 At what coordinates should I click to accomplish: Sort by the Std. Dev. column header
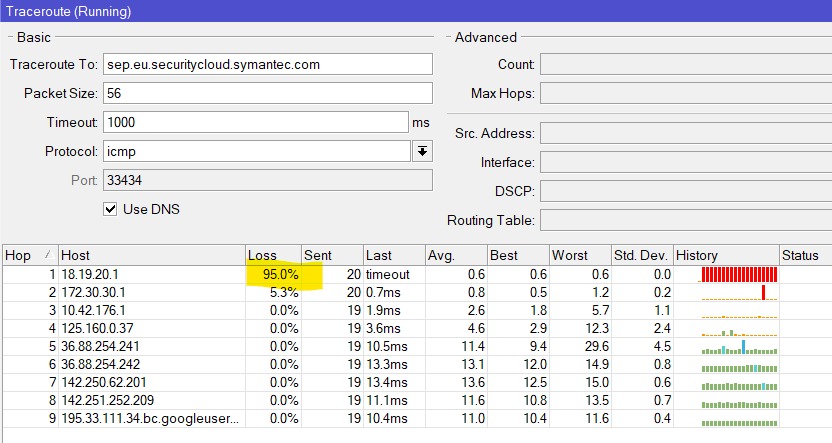coord(642,255)
